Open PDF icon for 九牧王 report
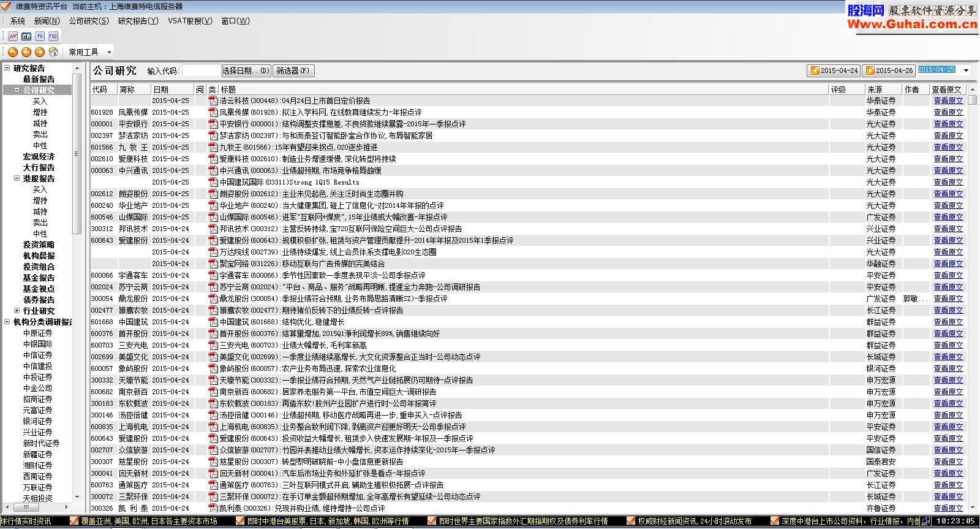The height and width of the screenshot is (529, 980). coord(213,147)
